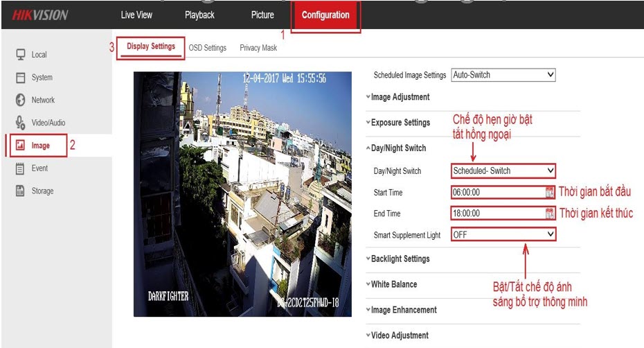Expand the Backlight Settings section

pyautogui.click(x=400, y=259)
